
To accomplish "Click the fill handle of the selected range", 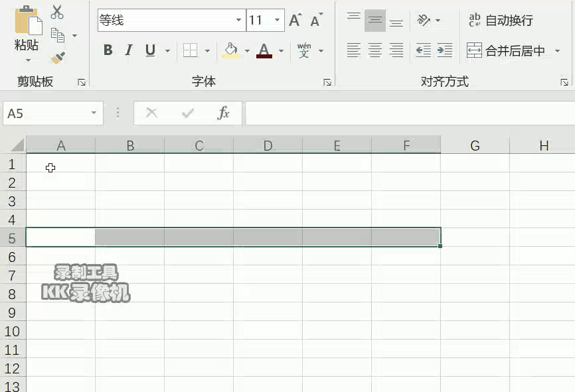I will [x=440, y=246].
